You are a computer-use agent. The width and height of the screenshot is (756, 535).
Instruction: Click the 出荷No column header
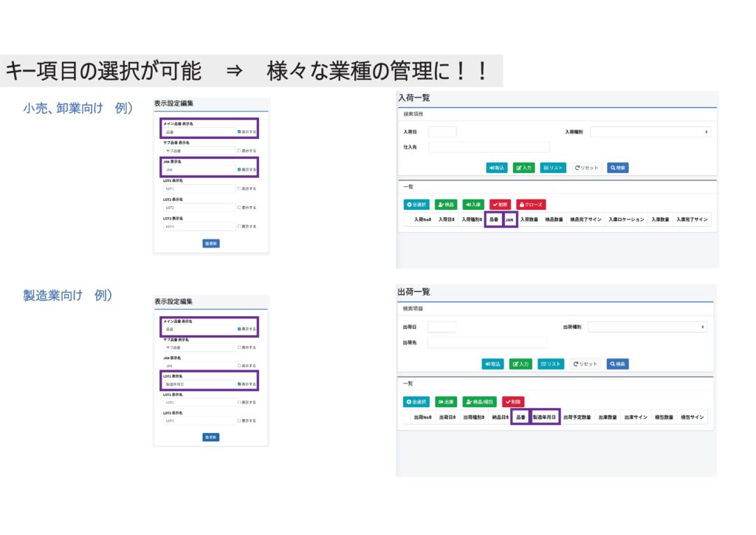click(423, 418)
